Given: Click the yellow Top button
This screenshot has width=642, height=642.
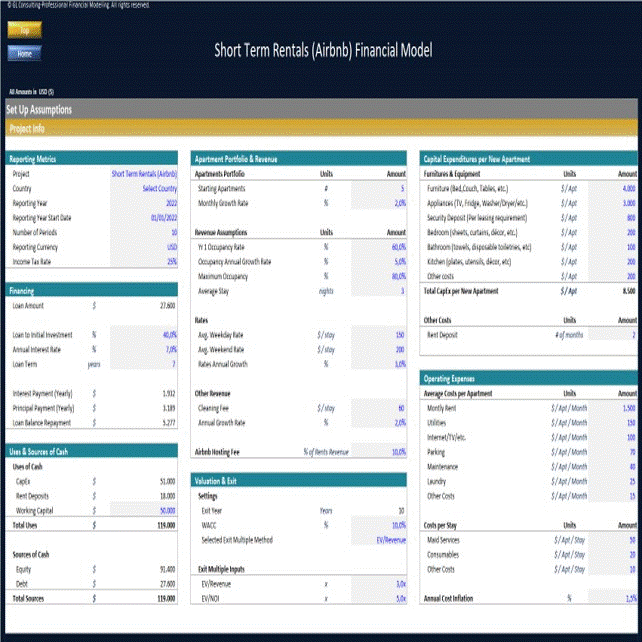Looking at the screenshot, I should click(x=25, y=30).
